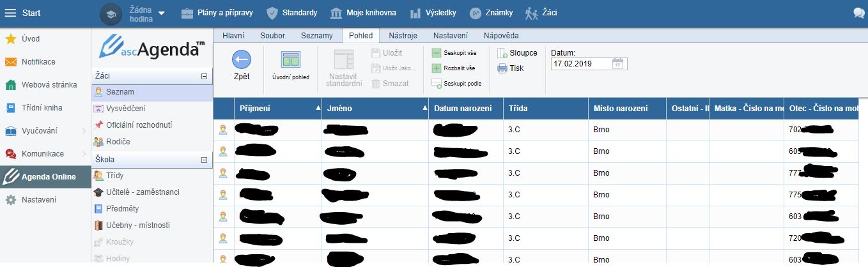The height and width of the screenshot is (267, 868).
Task: Collapse the Žáci section in the sidebar
Action: 204,76
